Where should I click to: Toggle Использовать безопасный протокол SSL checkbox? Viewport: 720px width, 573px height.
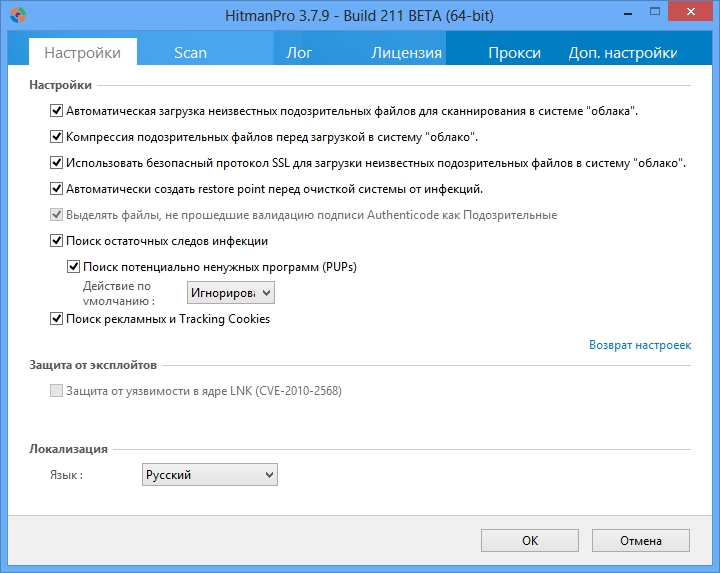coord(56,163)
